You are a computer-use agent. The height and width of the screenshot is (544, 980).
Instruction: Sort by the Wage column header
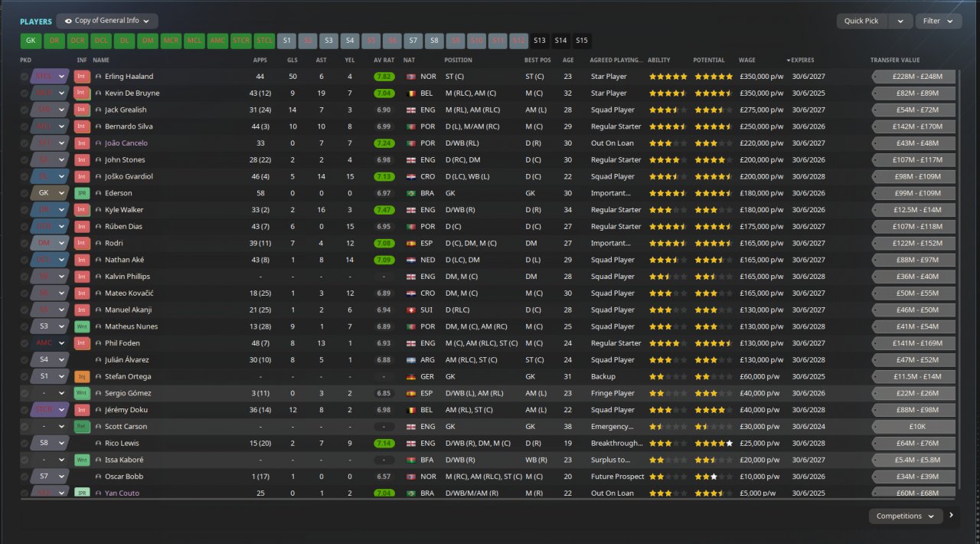coord(746,60)
